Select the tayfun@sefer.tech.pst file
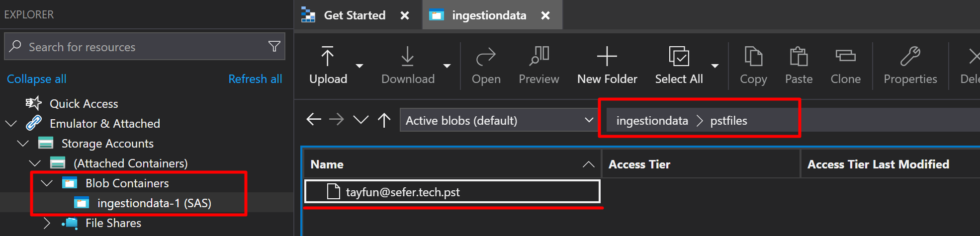 tap(402, 192)
